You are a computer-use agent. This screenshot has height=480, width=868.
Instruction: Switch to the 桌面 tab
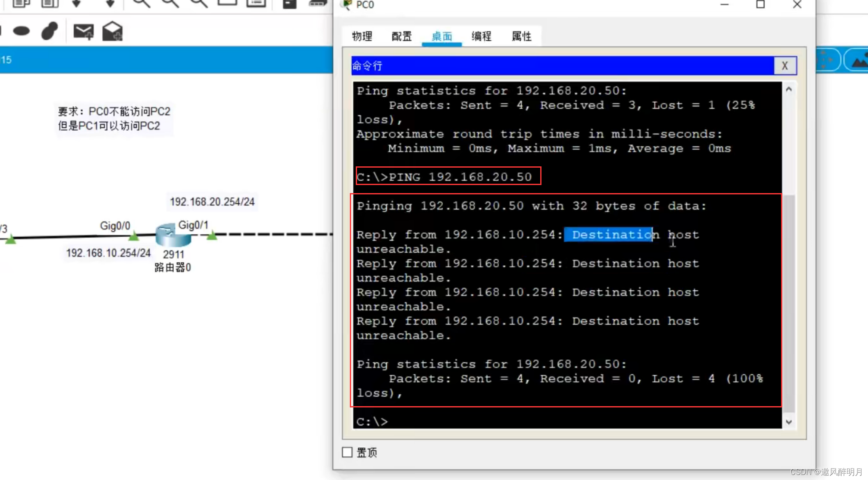(x=442, y=36)
